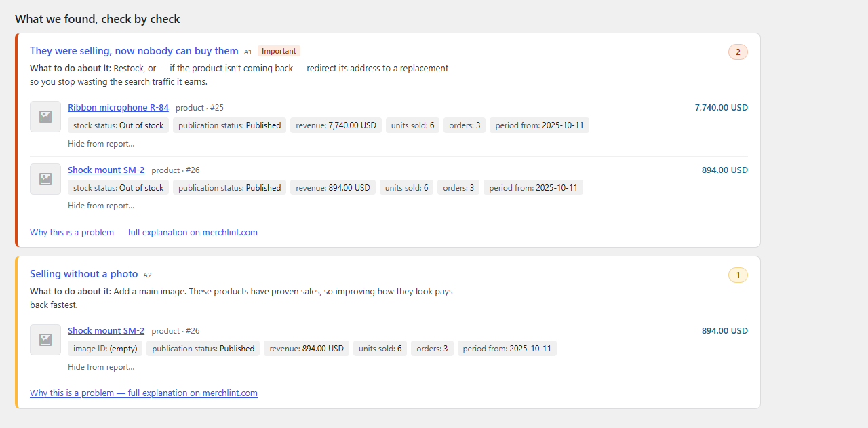Viewport: 868px width, 428px height.
Task: Hide Ribbon microphone R-84 from report
Action: (101, 143)
